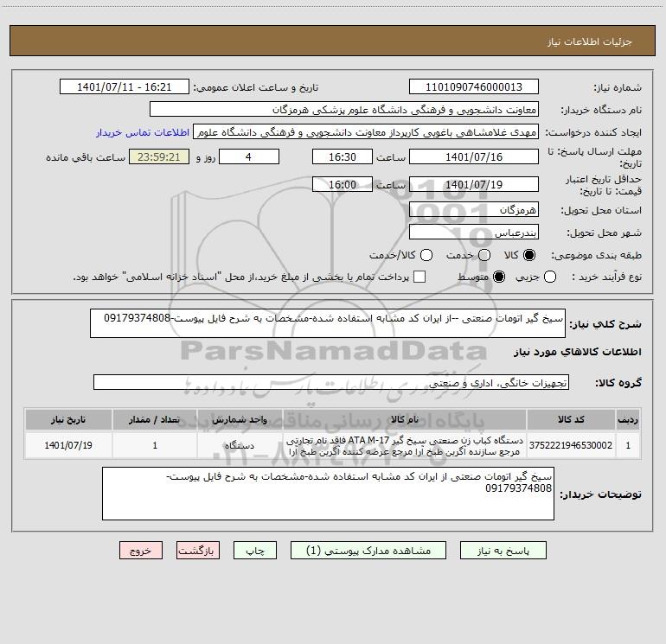666x644 pixels.
Task: Click the پاسخ به نیاز button
Action: pos(503,551)
